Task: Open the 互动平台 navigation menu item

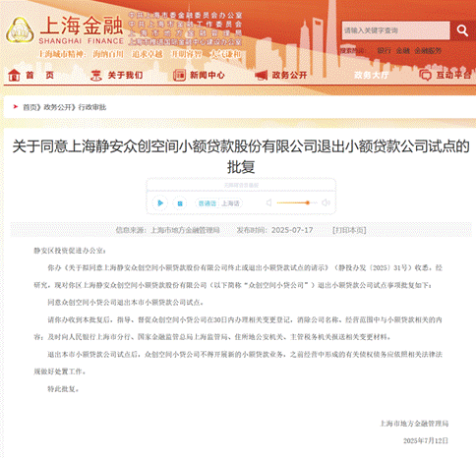Action: point(453,75)
